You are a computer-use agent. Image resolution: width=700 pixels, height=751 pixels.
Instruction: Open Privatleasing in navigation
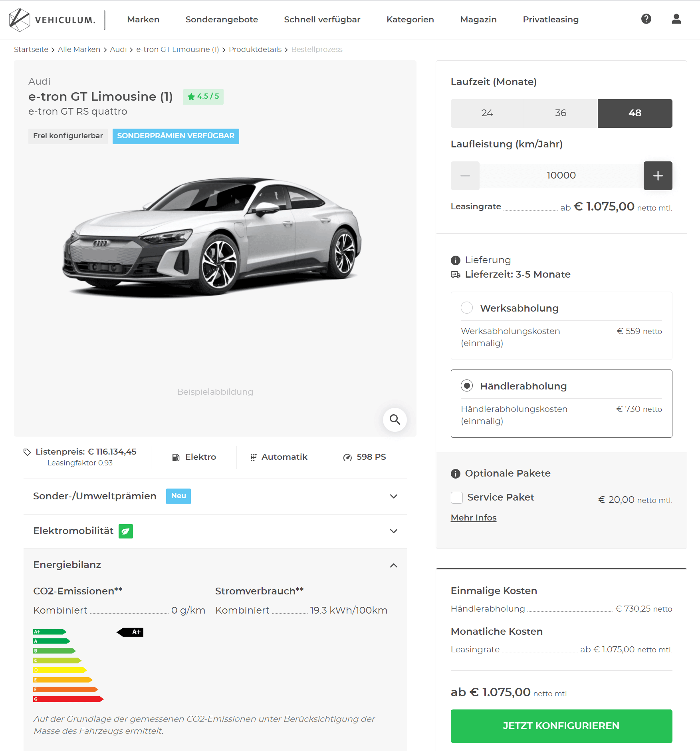tap(551, 20)
